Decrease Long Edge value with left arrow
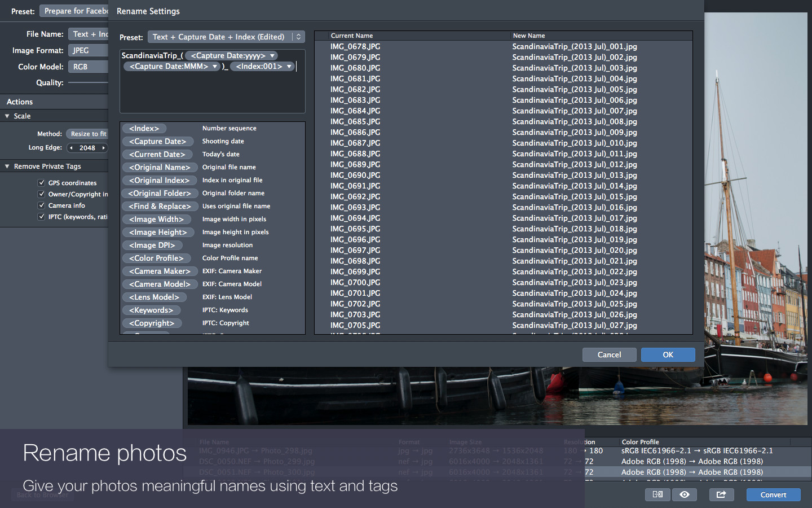The image size is (812, 508). click(x=71, y=148)
